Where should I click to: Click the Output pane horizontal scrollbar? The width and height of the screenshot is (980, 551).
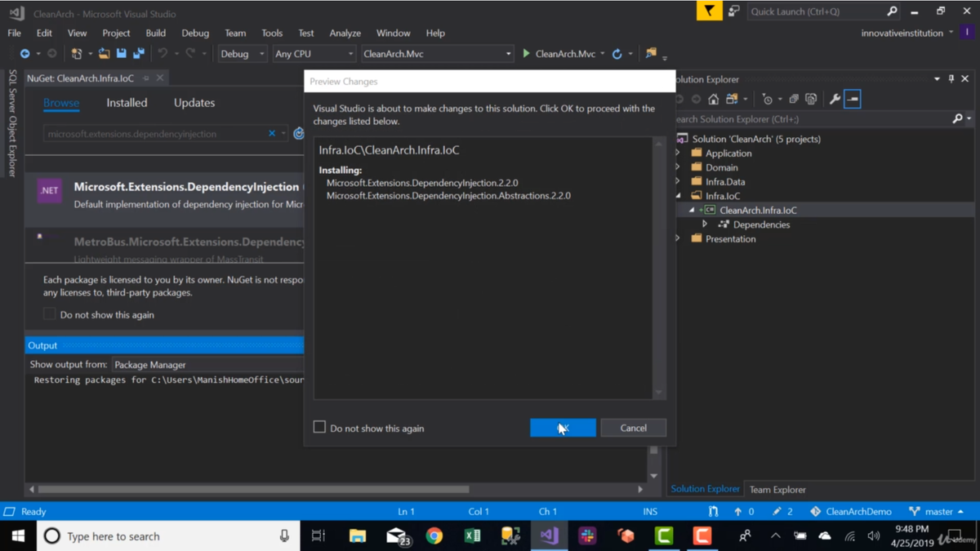(x=253, y=490)
